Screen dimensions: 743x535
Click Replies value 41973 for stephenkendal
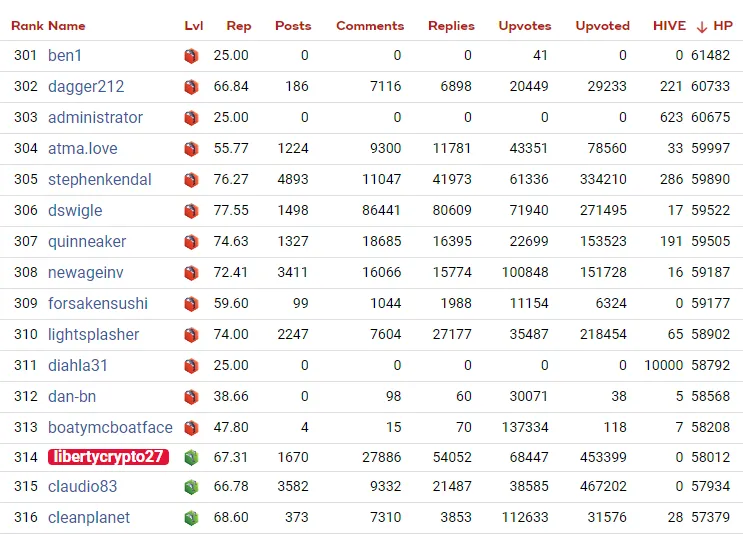click(452, 180)
